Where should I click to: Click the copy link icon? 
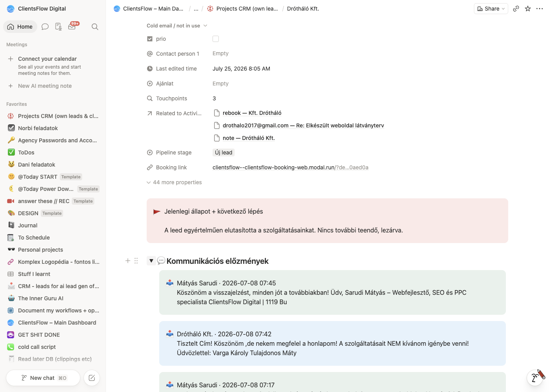(x=516, y=9)
